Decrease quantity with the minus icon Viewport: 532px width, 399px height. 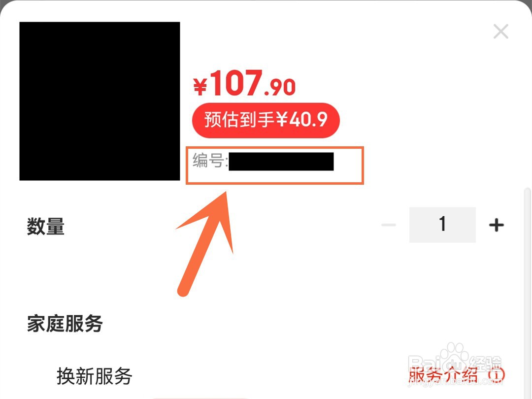tap(389, 225)
